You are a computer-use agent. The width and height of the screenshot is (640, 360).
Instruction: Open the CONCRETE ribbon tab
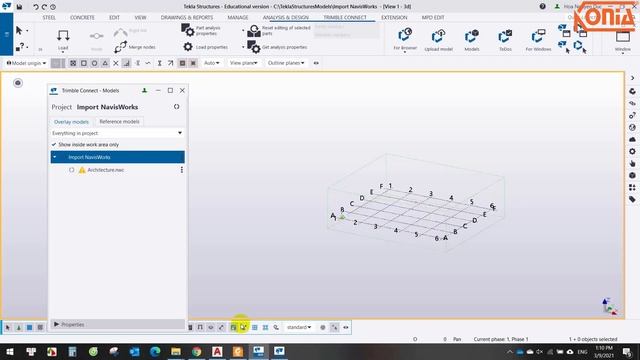coord(82,18)
